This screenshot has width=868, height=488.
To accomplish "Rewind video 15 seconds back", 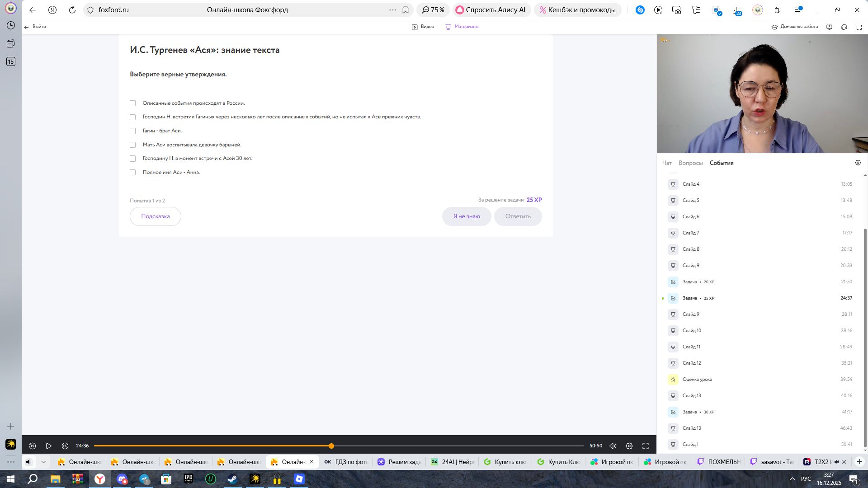I will coord(33,446).
